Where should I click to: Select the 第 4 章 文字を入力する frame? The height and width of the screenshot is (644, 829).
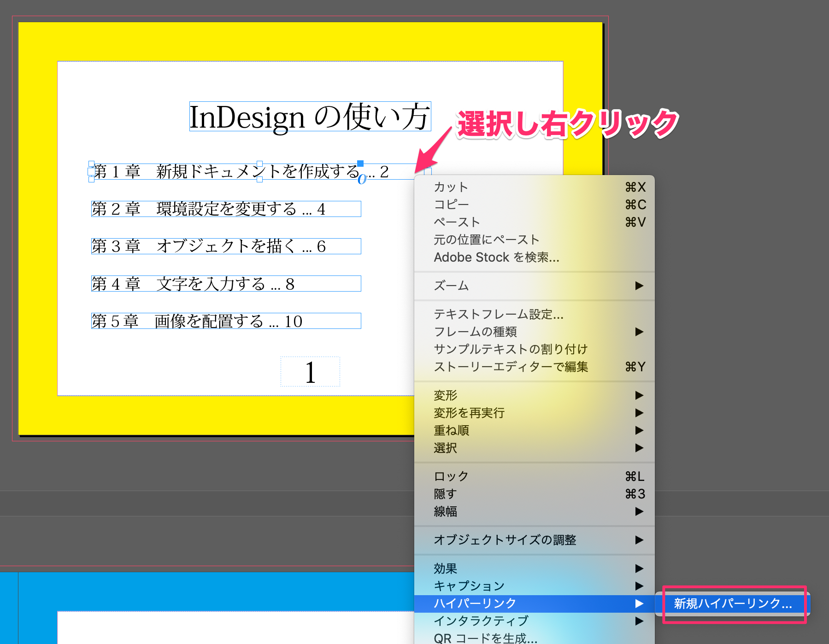click(x=226, y=283)
